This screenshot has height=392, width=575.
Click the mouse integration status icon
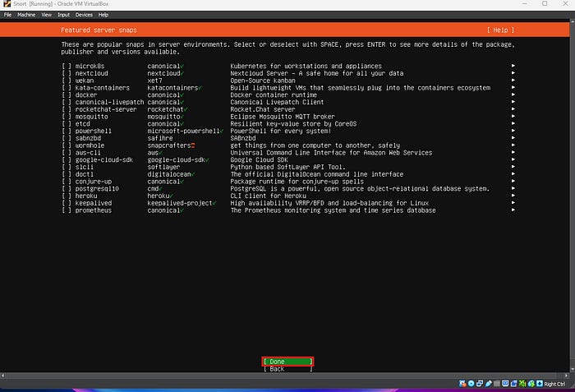point(531,384)
